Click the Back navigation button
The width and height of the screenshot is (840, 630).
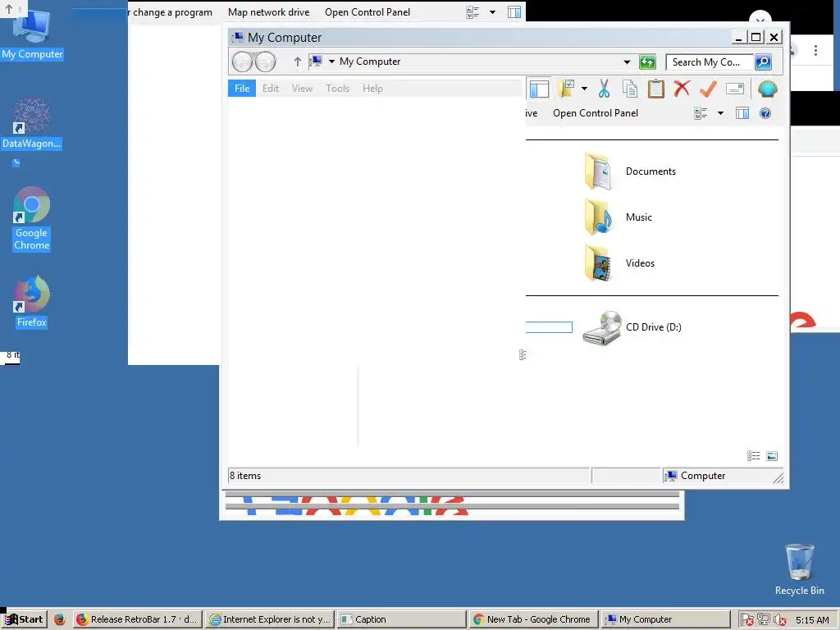242,62
